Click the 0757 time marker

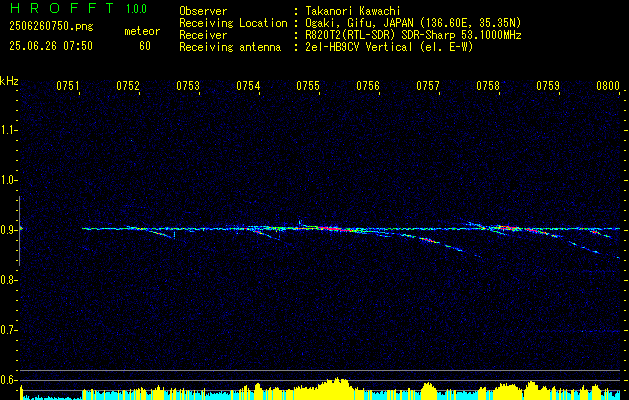(x=428, y=86)
